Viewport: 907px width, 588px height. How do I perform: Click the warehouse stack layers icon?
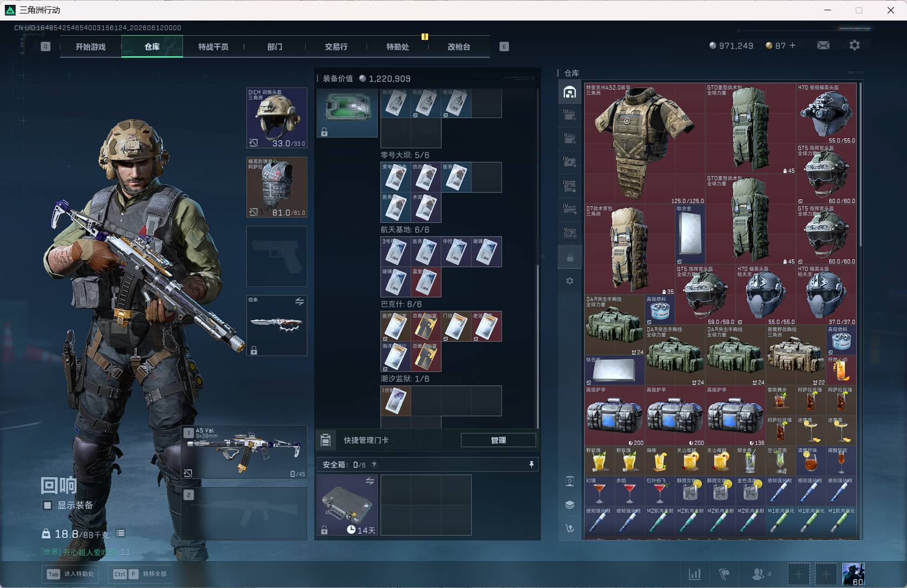[x=570, y=504]
